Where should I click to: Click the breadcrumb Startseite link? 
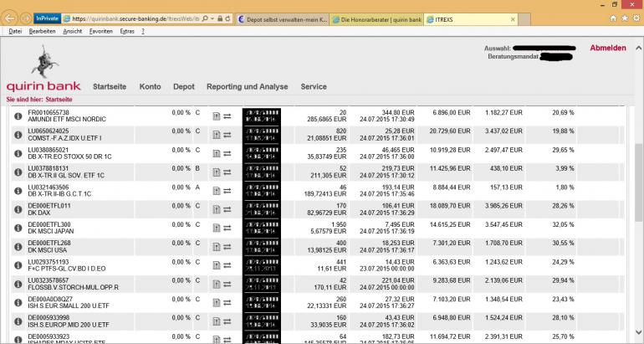pyautogui.click(x=59, y=100)
